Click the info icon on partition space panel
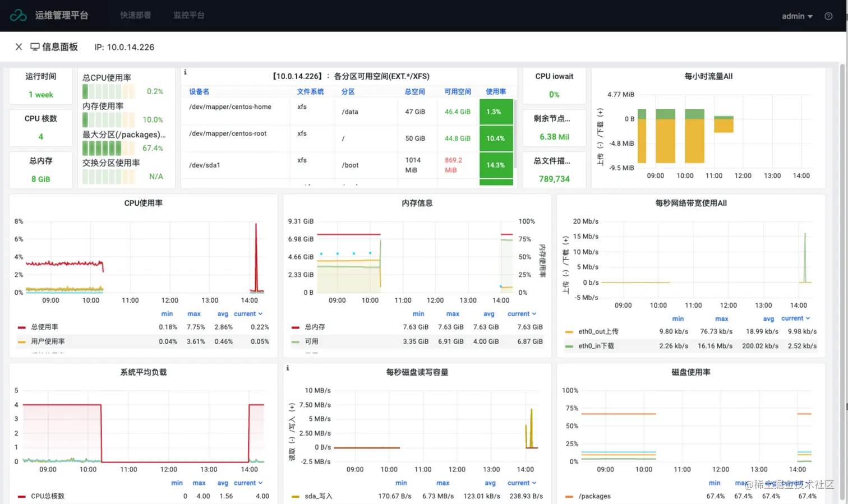 185,72
